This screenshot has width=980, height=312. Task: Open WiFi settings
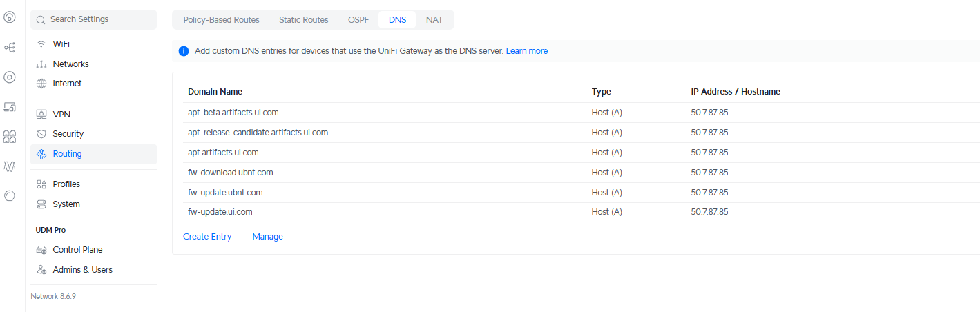pyautogui.click(x=61, y=44)
